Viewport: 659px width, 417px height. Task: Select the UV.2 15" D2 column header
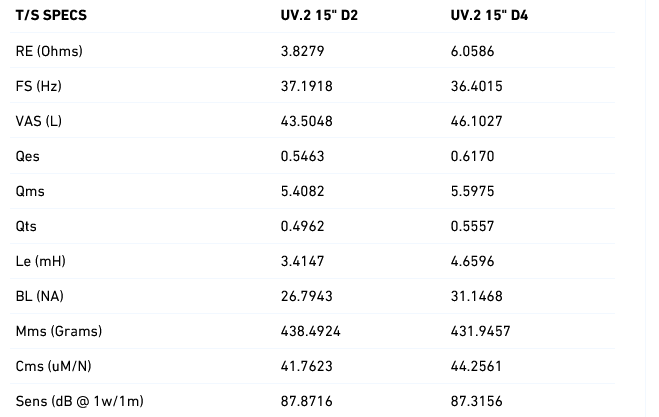point(320,16)
